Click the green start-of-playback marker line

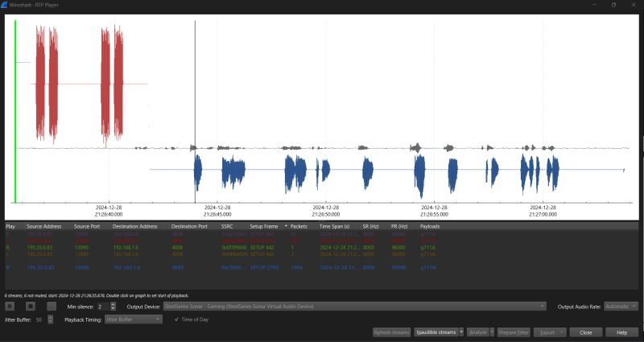[x=15, y=111]
